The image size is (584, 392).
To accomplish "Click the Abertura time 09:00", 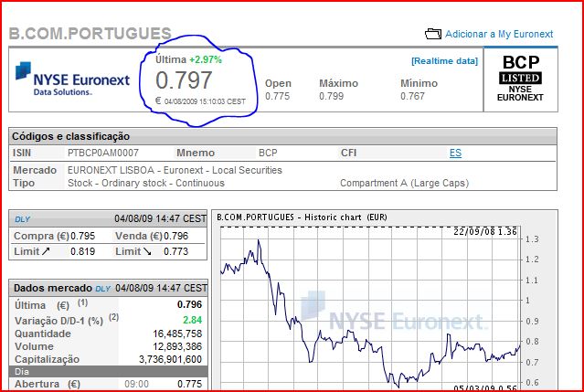I will click(137, 384).
